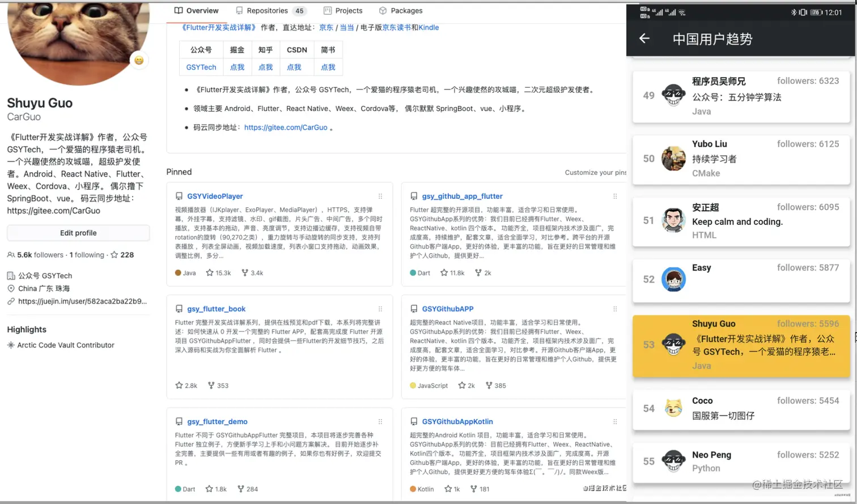
Task: Tap the avatar of 程序员吴师兄
Action: [x=673, y=95]
